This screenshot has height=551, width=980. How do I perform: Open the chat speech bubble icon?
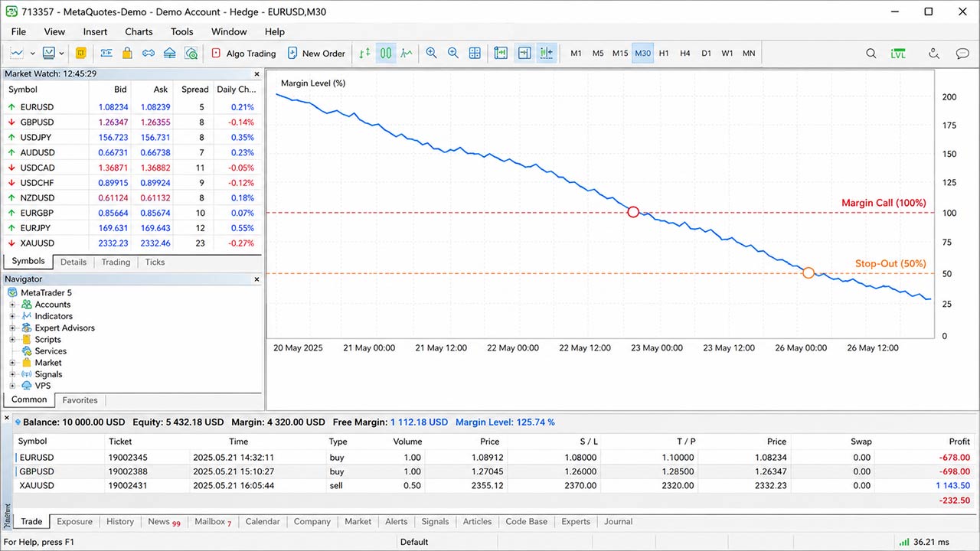coord(962,54)
